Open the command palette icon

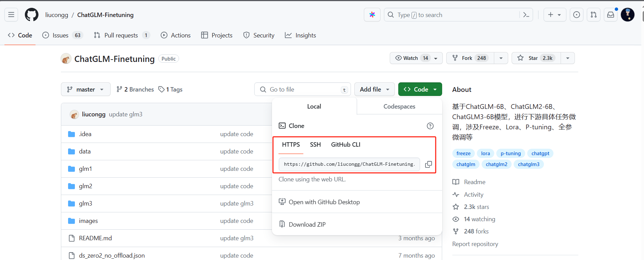point(526,15)
